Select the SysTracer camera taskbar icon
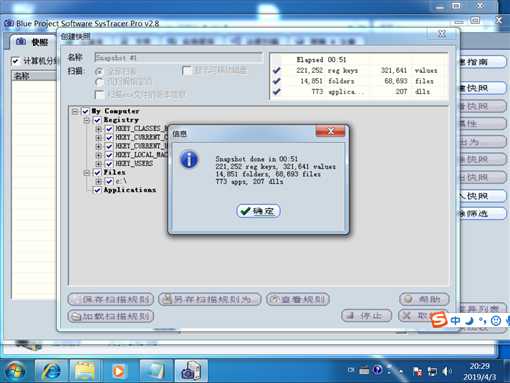 191,371
